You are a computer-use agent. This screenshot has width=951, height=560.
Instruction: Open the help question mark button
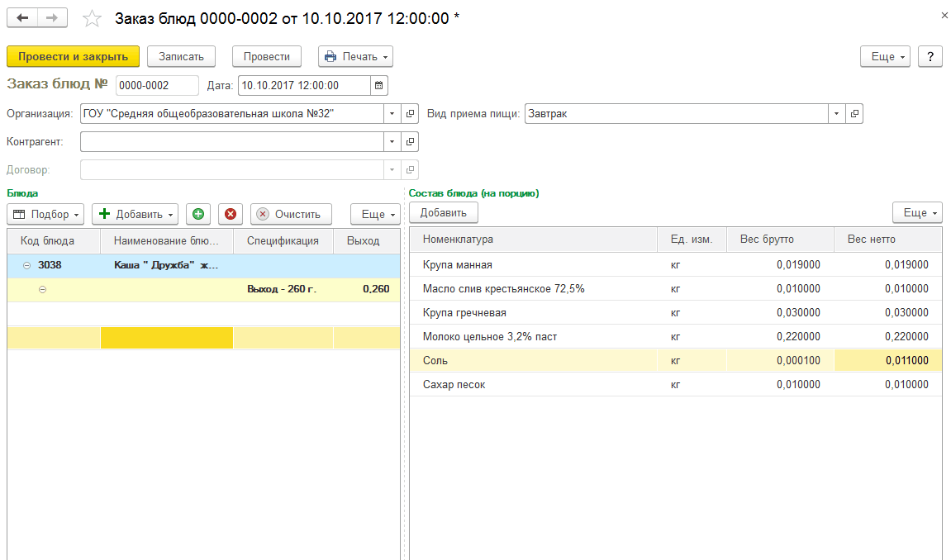pos(930,56)
